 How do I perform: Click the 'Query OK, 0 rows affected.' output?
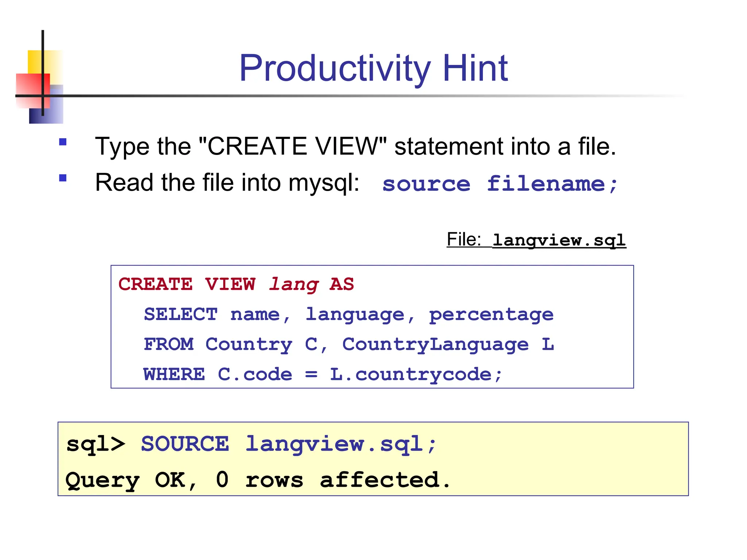click(258, 480)
